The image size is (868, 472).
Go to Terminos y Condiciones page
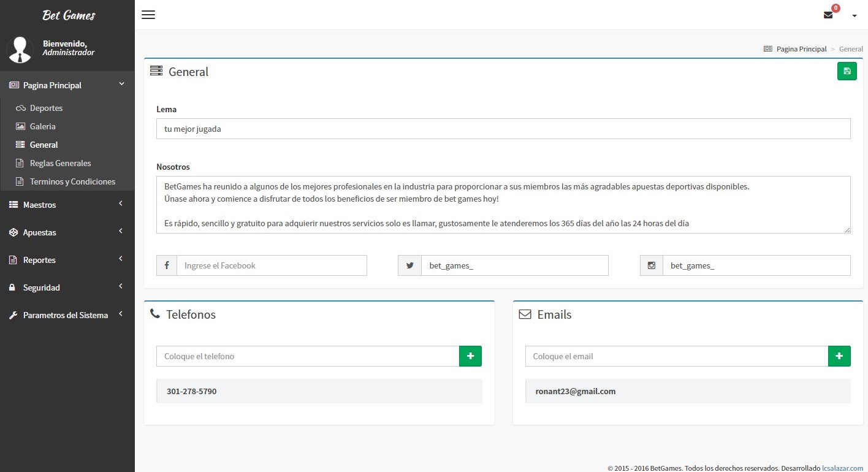(72, 181)
